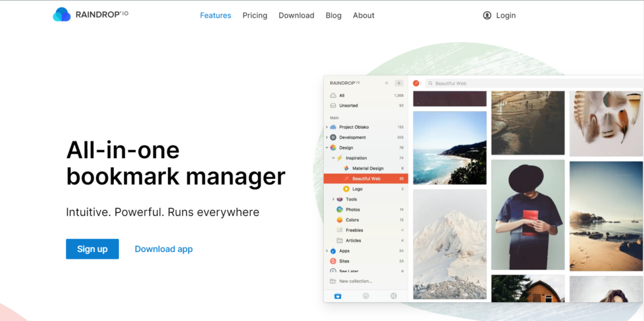Click the New collection folder icon
The height and width of the screenshot is (321, 644).
coord(333,281)
